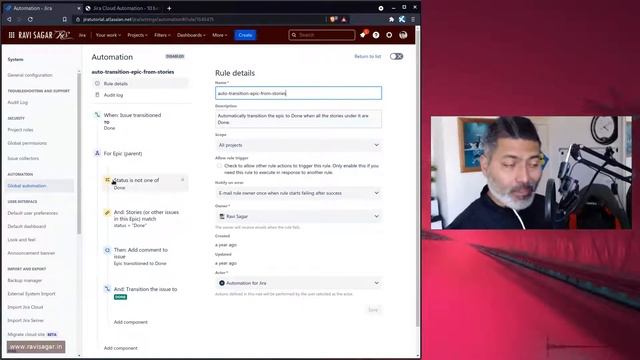Expand the Filters menu
Image resolution: width=640 pixels, height=360 pixels.
[162, 35]
